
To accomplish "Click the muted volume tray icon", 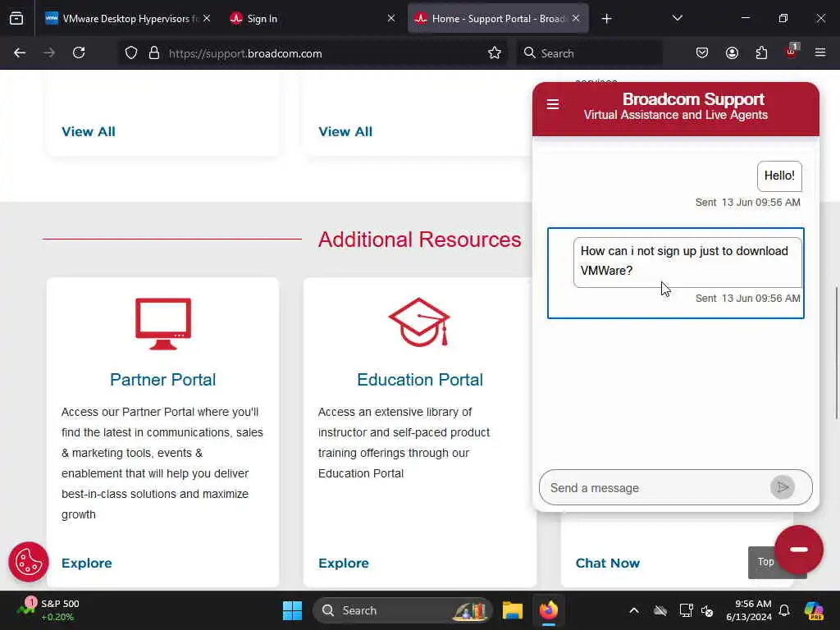I will (707, 610).
